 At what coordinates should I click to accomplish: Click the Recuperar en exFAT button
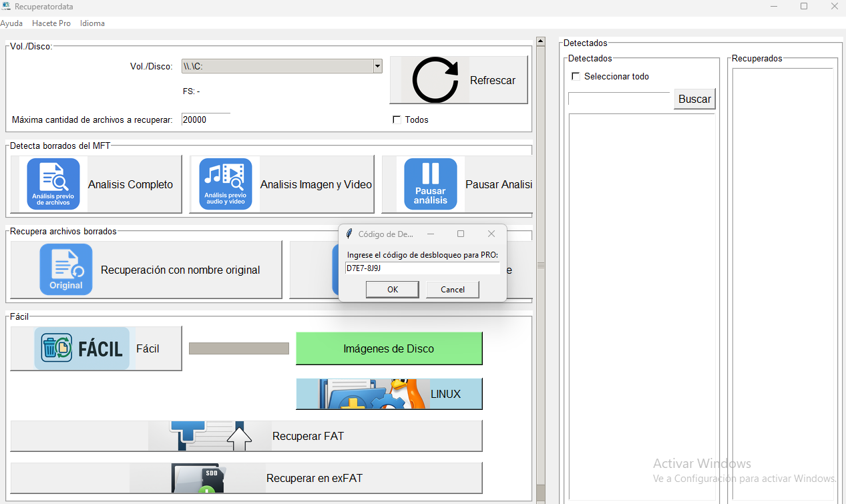[246, 478]
